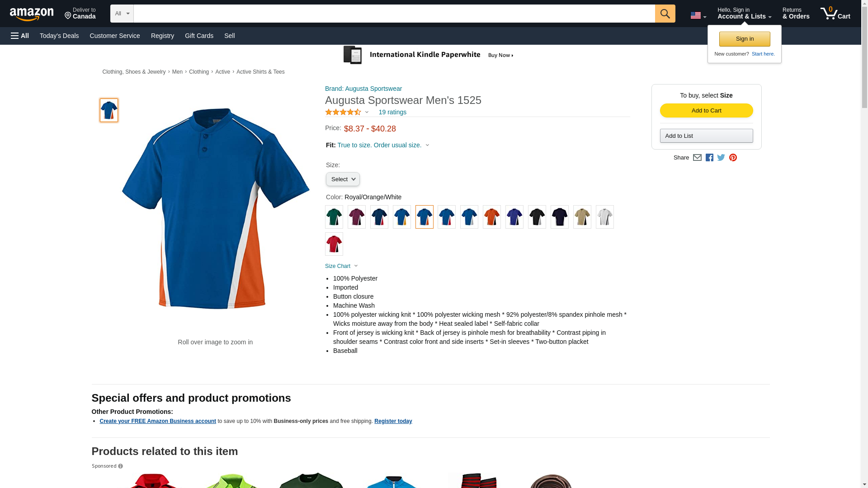
Task: Select the red shirt color swatch
Action: coord(334,244)
